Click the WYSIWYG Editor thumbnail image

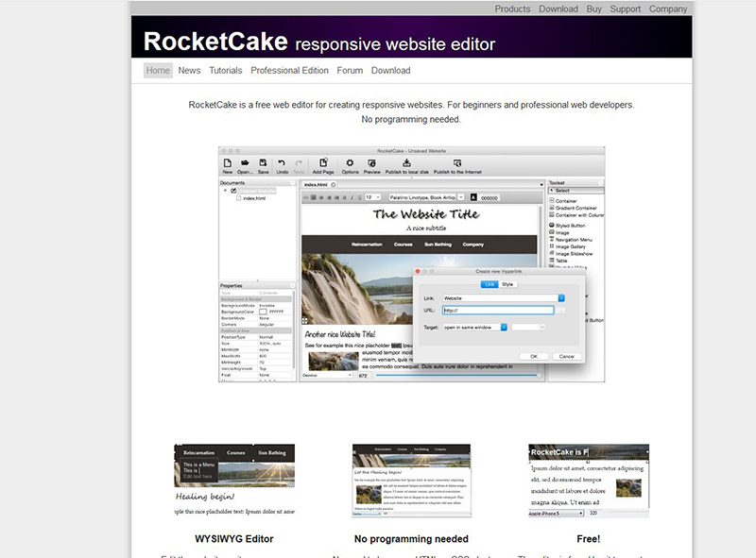pos(234,481)
